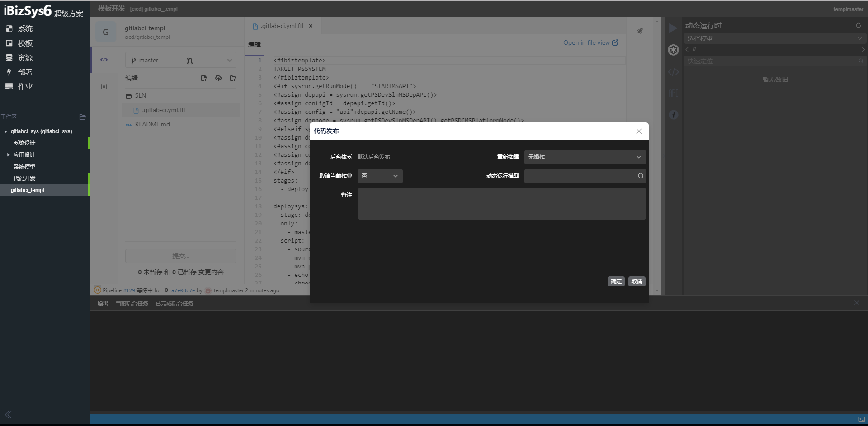This screenshot has height=426, width=868.
Task: Click the 快速定位 search field
Action: tap(774, 61)
